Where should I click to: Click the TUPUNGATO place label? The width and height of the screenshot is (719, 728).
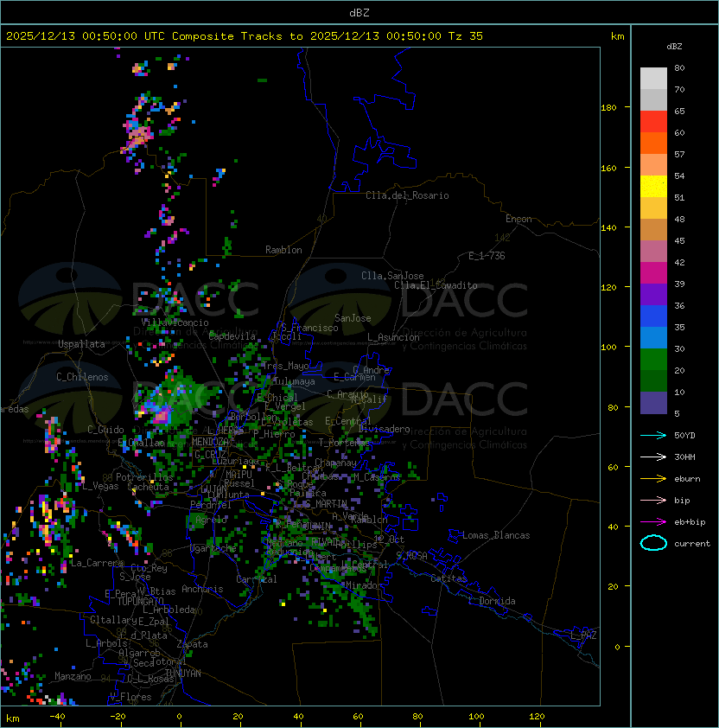coord(140,602)
